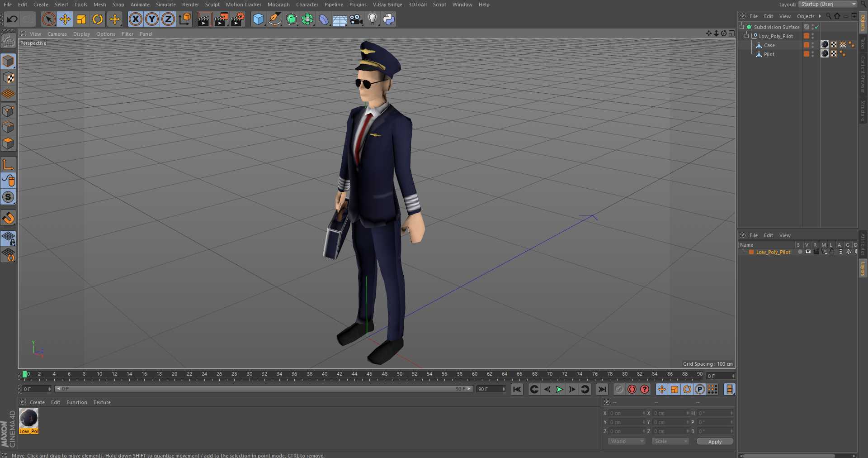Toggle Subdivision Surface enable checkmark
This screenshot has width=868, height=458.
(x=817, y=27)
